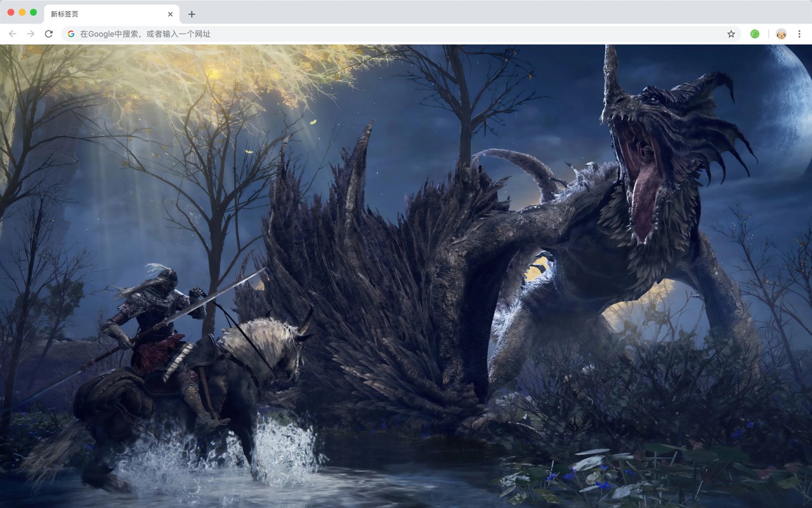The width and height of the screenshot is (812, 508).
Task: Reload the page with the refresh icon
Action: point(49,34)
